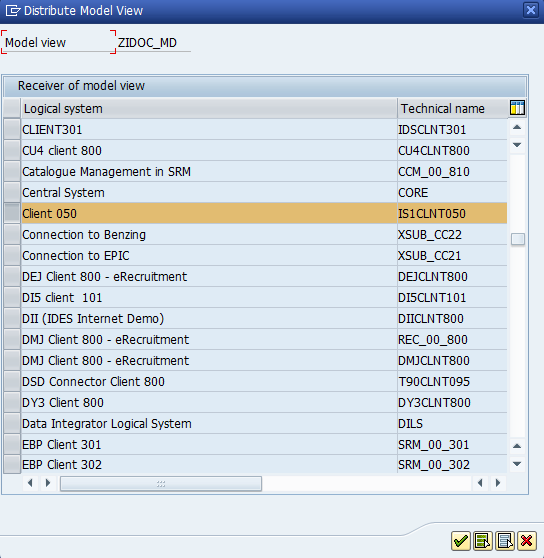Screen dimensions: 544x558
Task: Click the left horizontal scroll-right arrow
Action: pyautogui.click(x=48, y=483)
